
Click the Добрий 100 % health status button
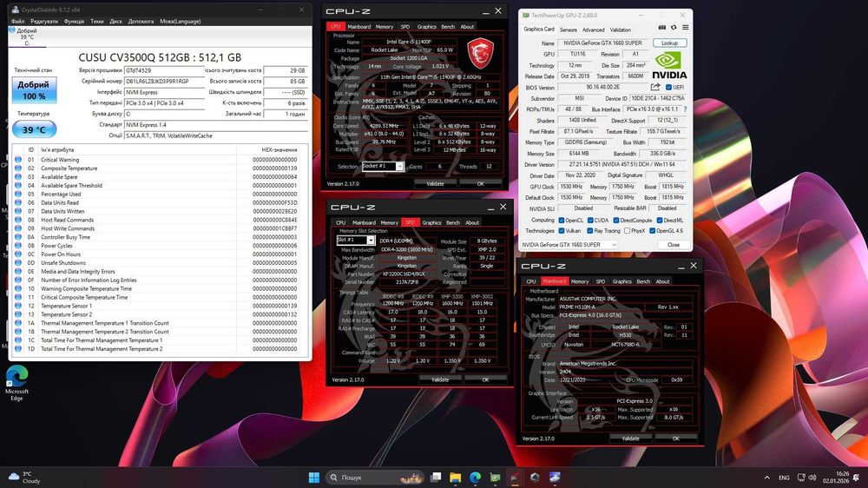click(x=34, y=90)
